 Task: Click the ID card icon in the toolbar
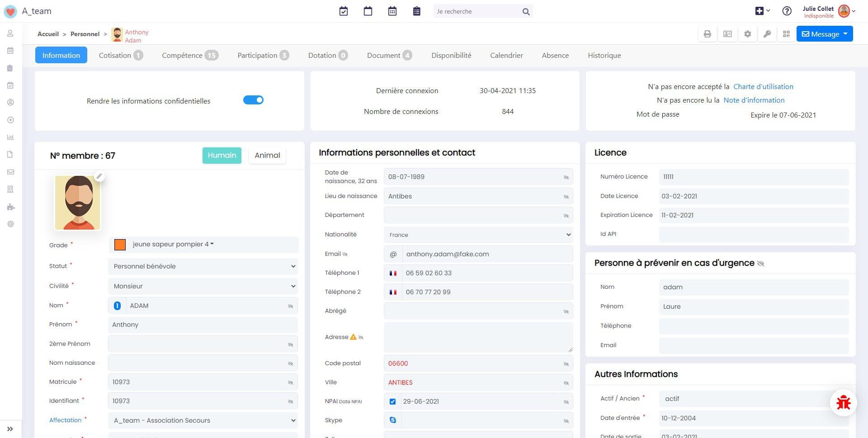point(727,34)
